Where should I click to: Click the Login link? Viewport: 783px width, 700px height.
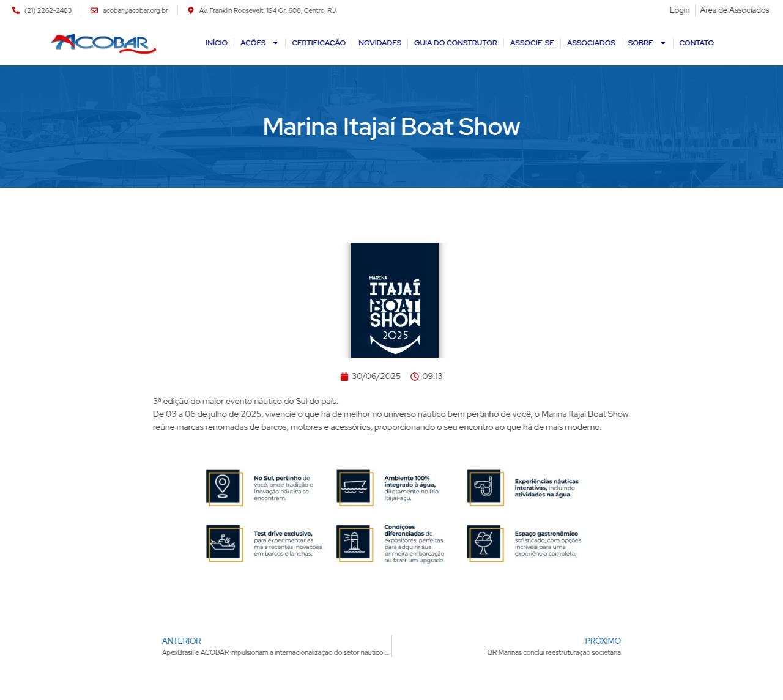679,10
